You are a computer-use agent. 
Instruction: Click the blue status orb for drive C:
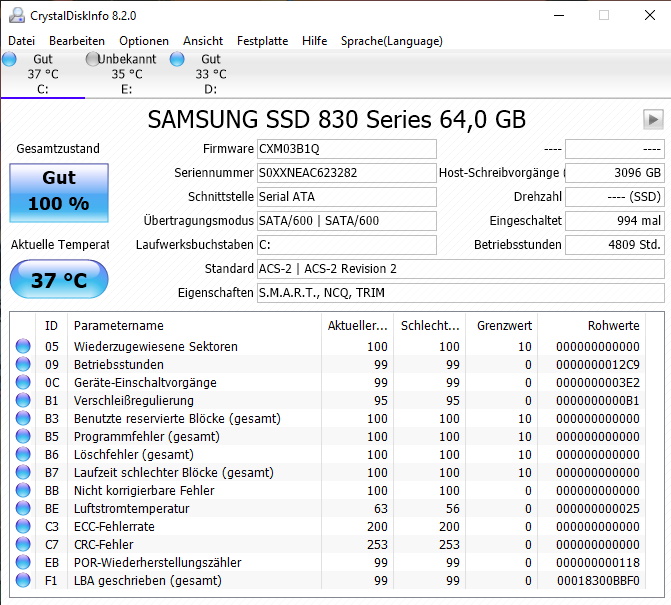[9, 59]
